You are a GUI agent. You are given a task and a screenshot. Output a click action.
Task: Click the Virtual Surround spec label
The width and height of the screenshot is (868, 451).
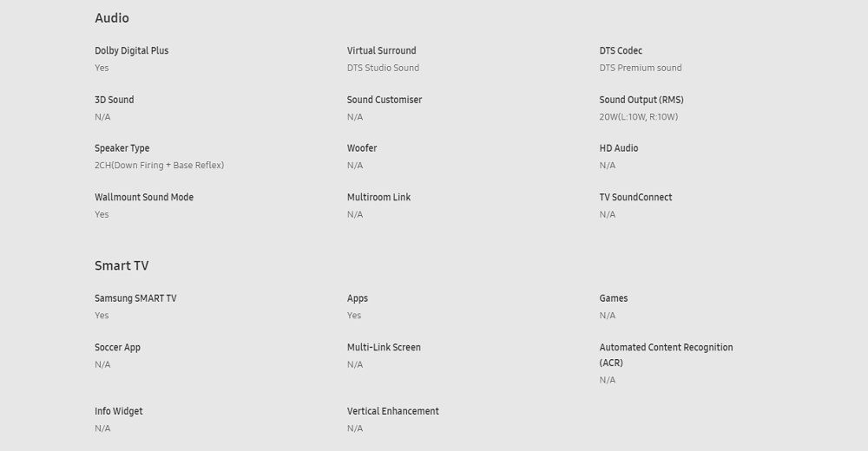pyautogui.click(x=381, y=50)
